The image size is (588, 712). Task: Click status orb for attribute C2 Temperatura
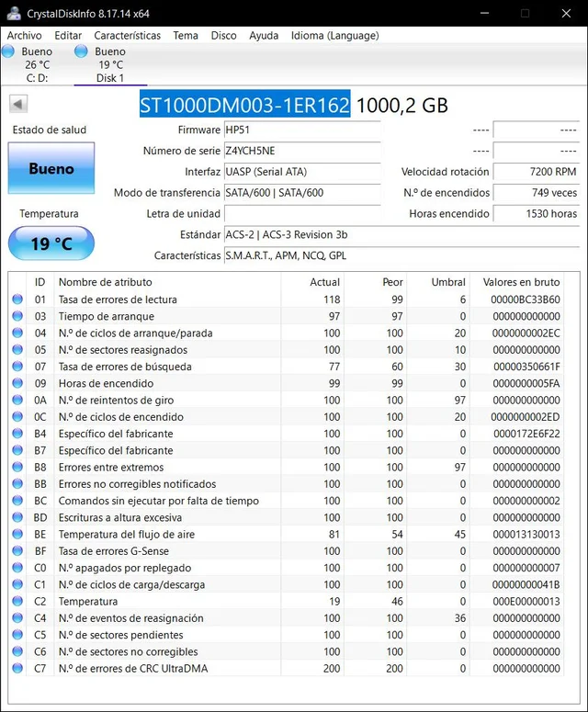tap(17, 602)
